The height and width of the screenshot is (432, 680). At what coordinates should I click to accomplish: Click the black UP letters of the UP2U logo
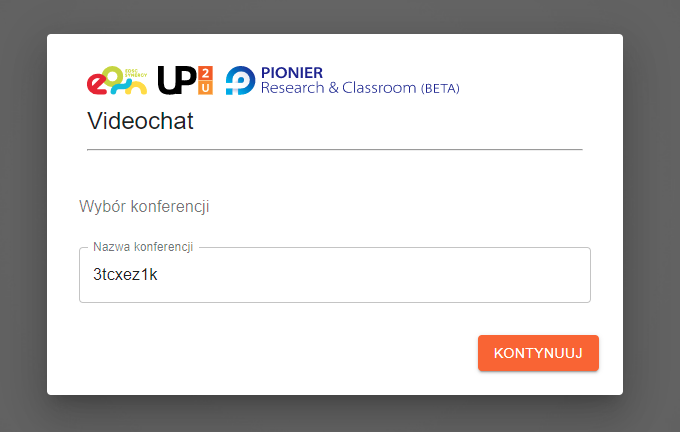177,80
